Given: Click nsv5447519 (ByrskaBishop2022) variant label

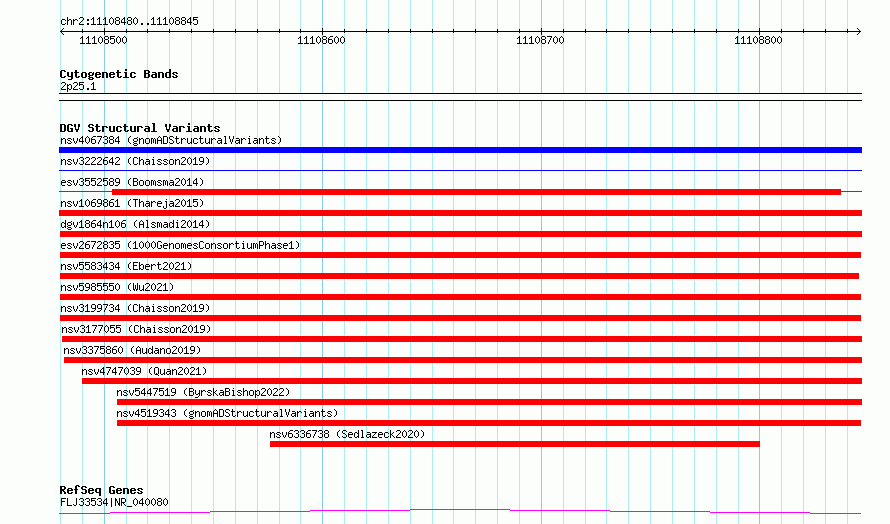Looking at the screenshot, I should 203,392.
